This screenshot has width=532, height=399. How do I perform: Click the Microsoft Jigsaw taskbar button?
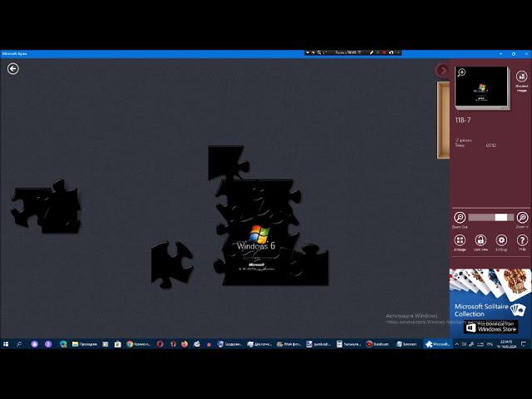point(438,344)
